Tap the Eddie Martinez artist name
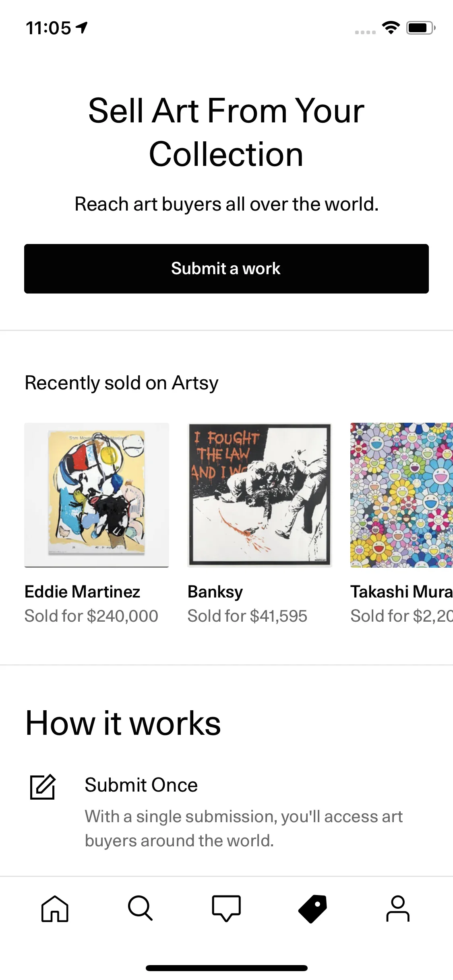Viewport: 453px width, 980px height. pyautogui.click(x=82, y=592)
